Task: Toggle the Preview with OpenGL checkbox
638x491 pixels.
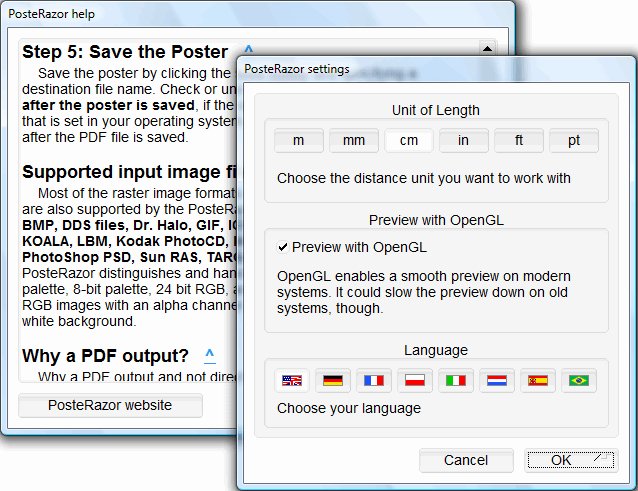Action: coord(283,247)
